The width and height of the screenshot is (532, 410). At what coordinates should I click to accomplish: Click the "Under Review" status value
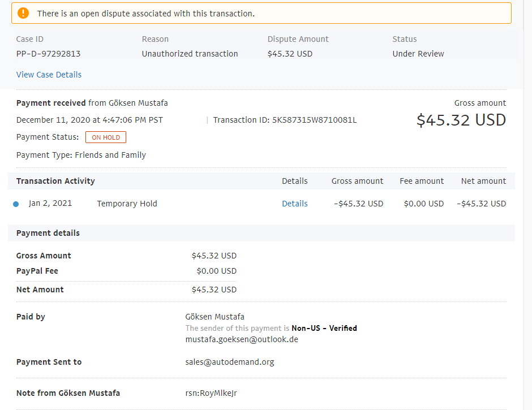tap(418, 54)
